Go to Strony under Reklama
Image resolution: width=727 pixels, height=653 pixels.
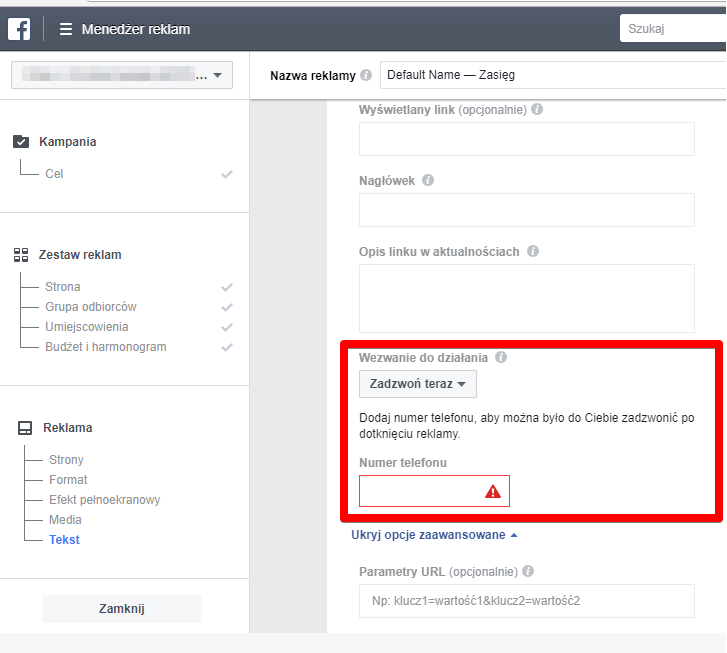66,460
